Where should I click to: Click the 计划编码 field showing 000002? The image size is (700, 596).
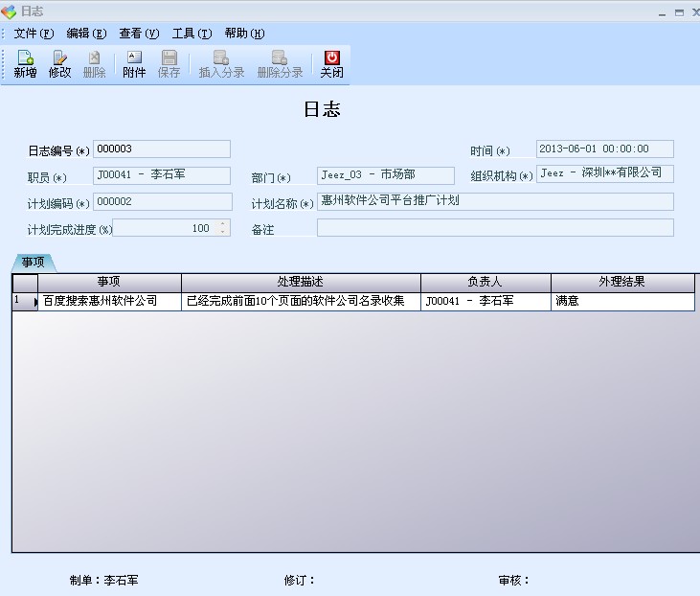(163, 201)
